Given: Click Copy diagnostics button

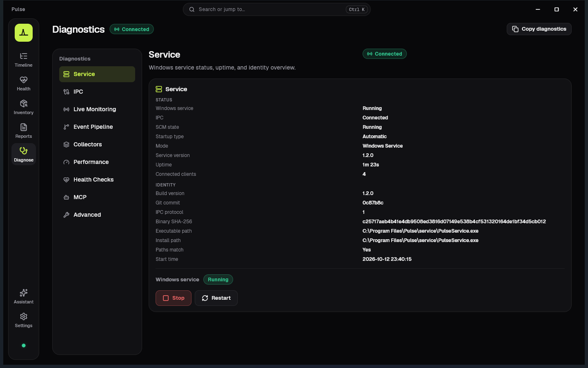Looking at the screenshot, I should point(539,29).
